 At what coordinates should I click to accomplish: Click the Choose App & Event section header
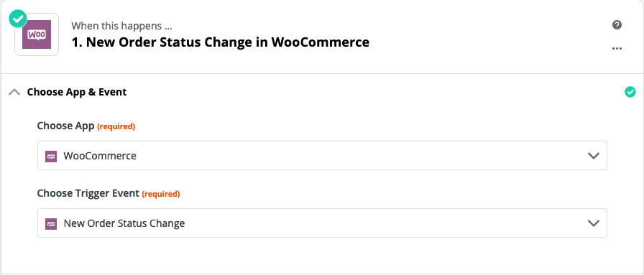click(77, 93)
